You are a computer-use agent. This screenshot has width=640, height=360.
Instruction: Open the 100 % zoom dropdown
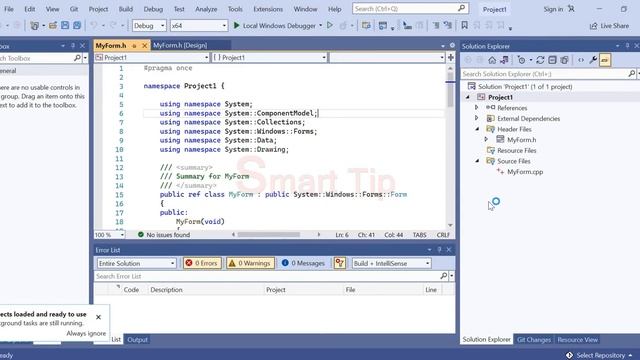tap(109, 235)
